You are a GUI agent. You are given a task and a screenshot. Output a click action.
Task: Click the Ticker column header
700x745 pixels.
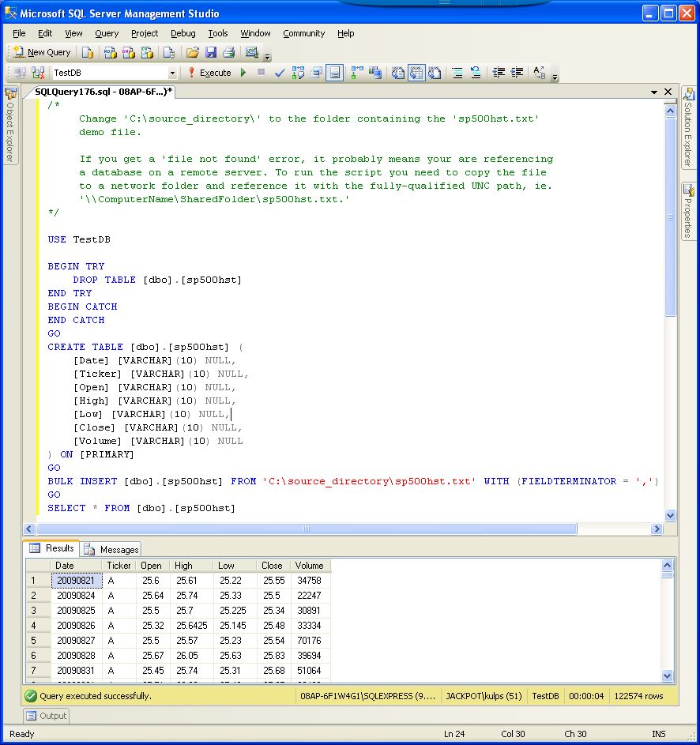tap(119, 566)
